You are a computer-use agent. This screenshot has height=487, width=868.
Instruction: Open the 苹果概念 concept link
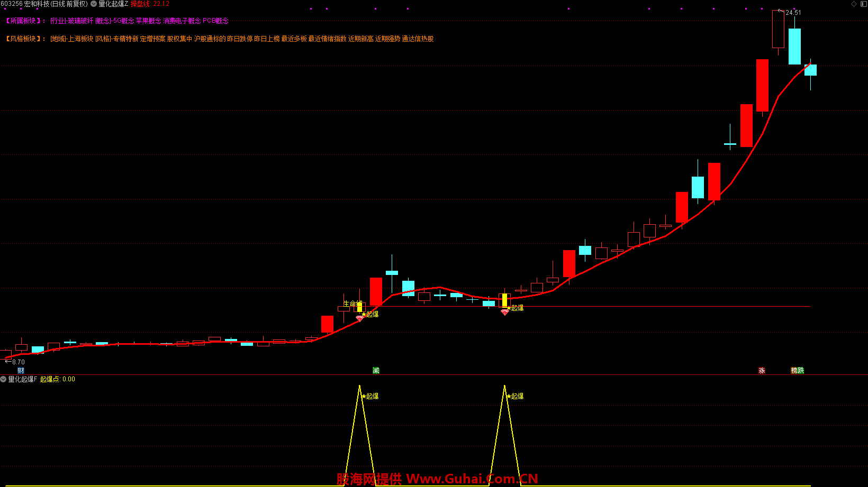point(148,21)
